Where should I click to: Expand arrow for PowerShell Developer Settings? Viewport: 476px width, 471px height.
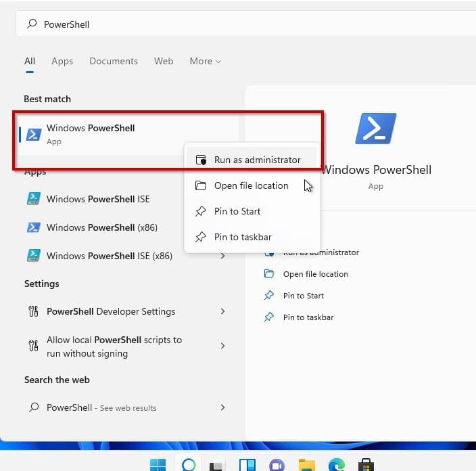tap(223, 311)
